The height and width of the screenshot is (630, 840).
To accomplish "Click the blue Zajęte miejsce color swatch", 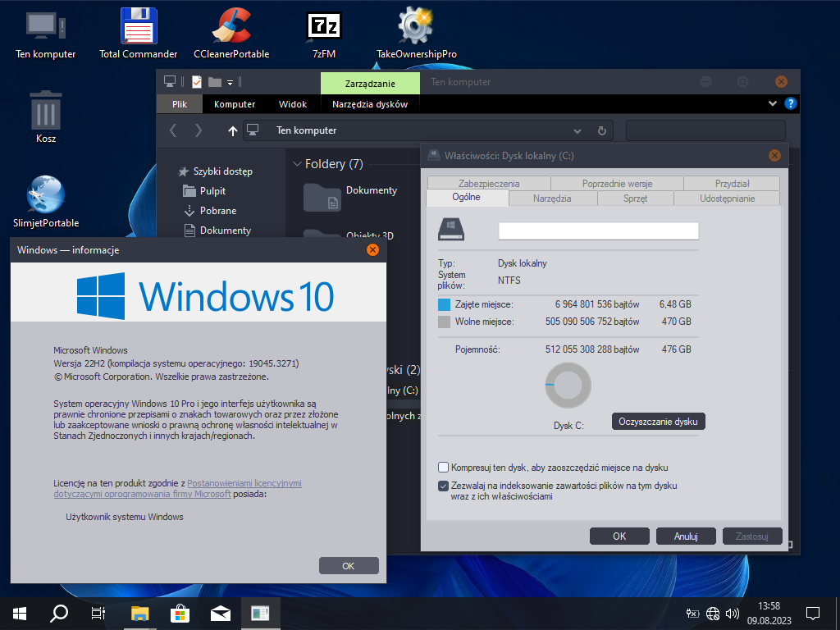I will (x=445, y=304).
